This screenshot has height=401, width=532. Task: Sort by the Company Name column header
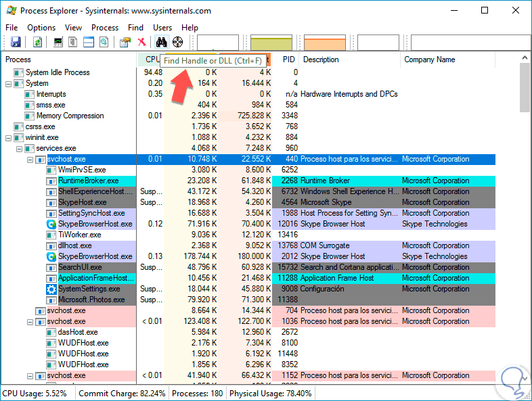tap(429, 60)
